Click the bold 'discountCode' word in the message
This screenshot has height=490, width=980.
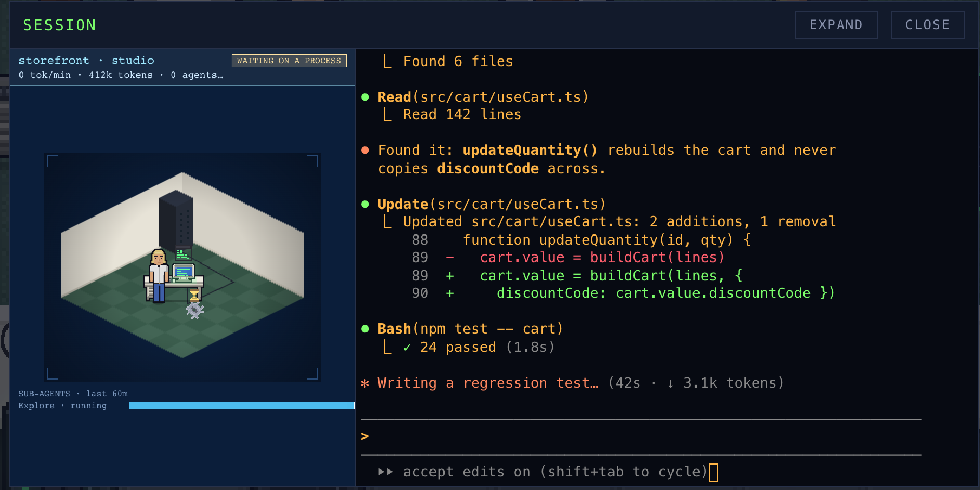pos(488,169)
